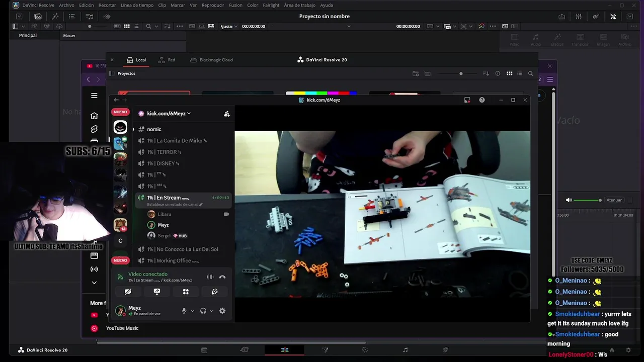Mute the Discord microphone
The width and height of the screenshot is (644, 362).
184,311
